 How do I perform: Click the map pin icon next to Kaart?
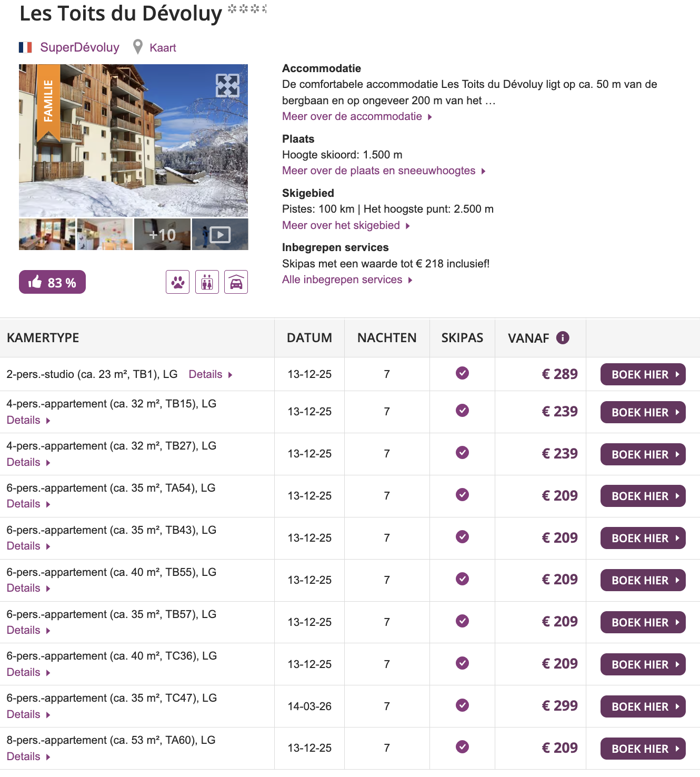tap(138, 47)
